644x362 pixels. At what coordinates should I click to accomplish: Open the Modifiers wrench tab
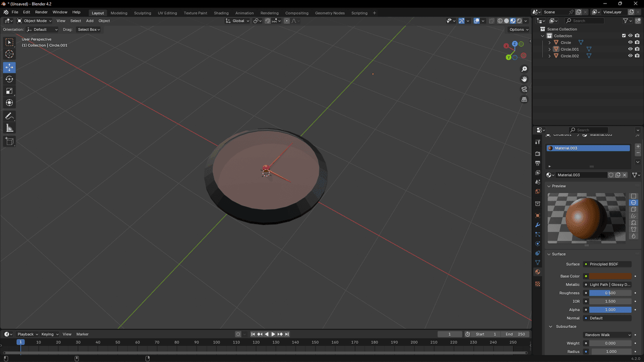pyautogui.click(x=537, y=225)
